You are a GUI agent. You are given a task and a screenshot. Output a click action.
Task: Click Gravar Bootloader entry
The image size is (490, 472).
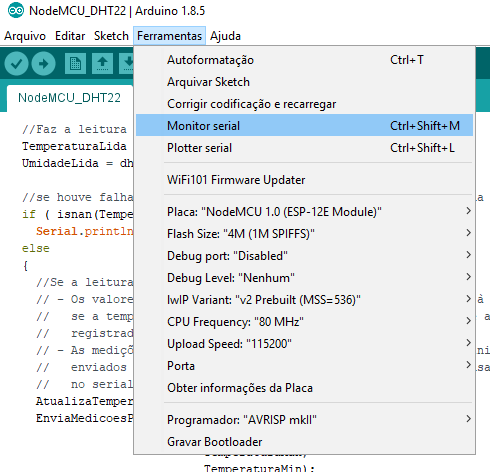tap(304, 442)
